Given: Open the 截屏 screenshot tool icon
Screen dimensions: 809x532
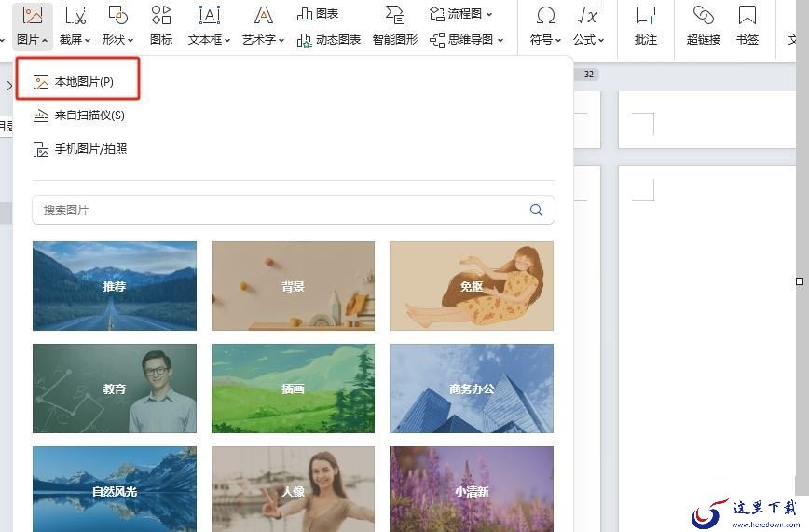Looking at the screenshot, I should point(75,16).
